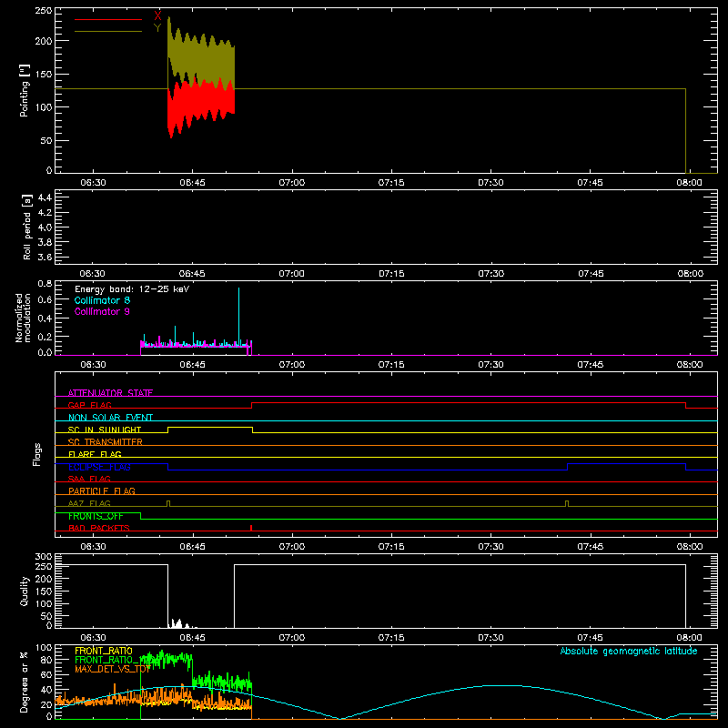Click the red X legend label
Screen dimensions: 728x728
tap(157, 15)
